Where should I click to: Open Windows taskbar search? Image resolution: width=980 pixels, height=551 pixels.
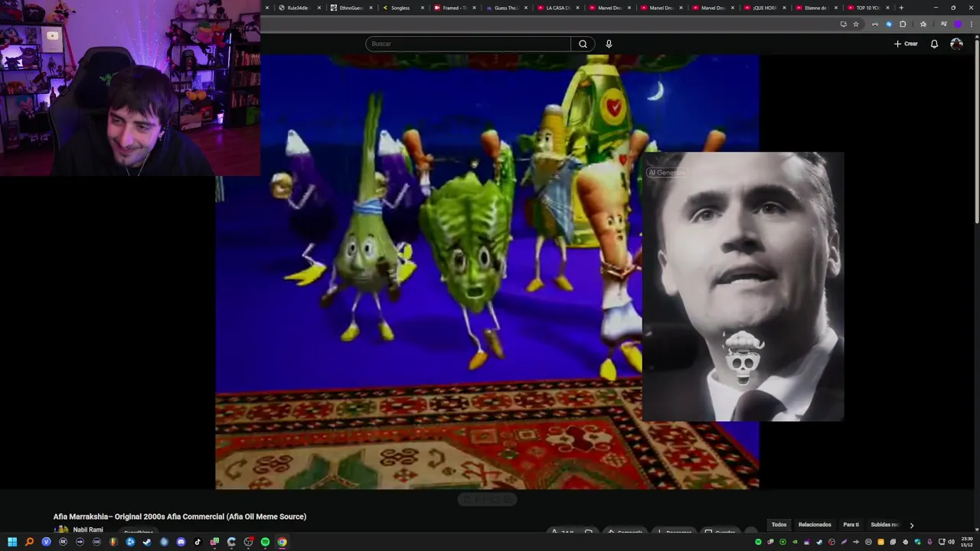pyautogui.click(x=29, y=542)
